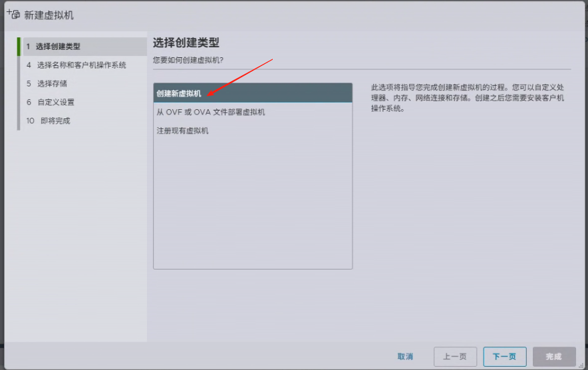This screenshot has height=370, width=588.
Task: Open step 5 选择存储
Action: 47,83
